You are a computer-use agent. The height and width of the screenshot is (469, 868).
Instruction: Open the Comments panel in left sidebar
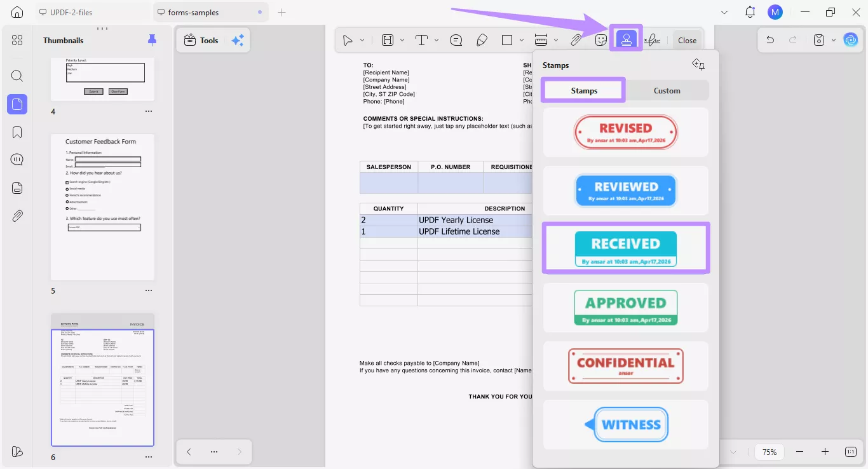coord(17,160)
